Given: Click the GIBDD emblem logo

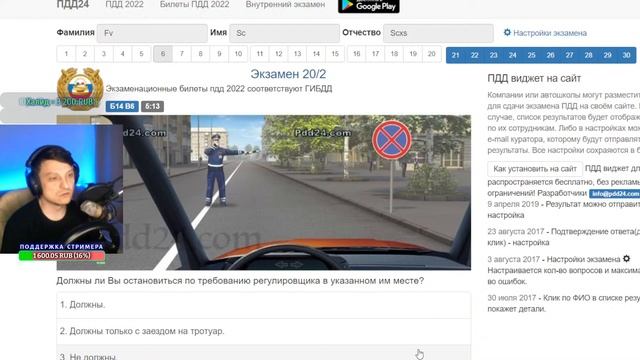Looking at the screenshot, I should pos(80,88).
